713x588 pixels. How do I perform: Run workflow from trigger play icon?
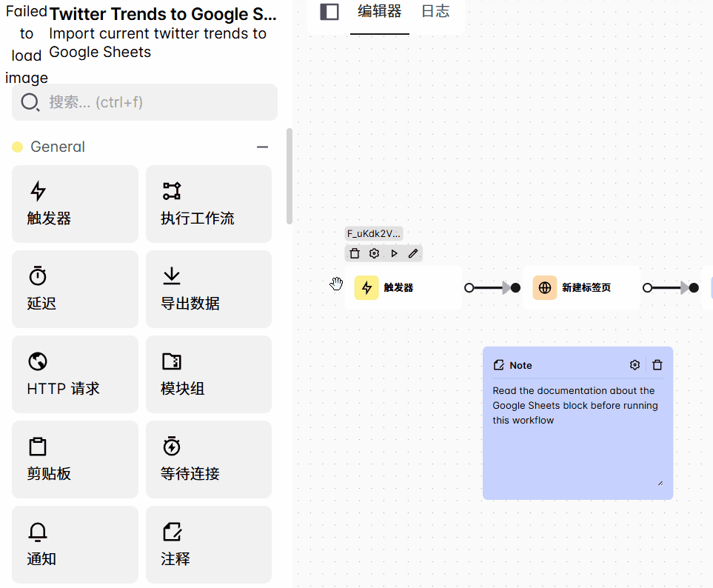click(x=394, y=253)
